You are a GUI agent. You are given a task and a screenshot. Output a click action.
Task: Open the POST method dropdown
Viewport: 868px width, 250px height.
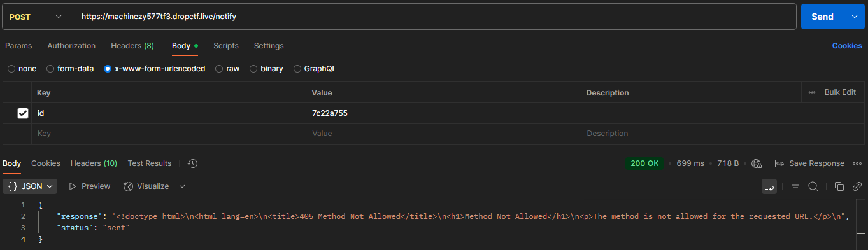36,17
